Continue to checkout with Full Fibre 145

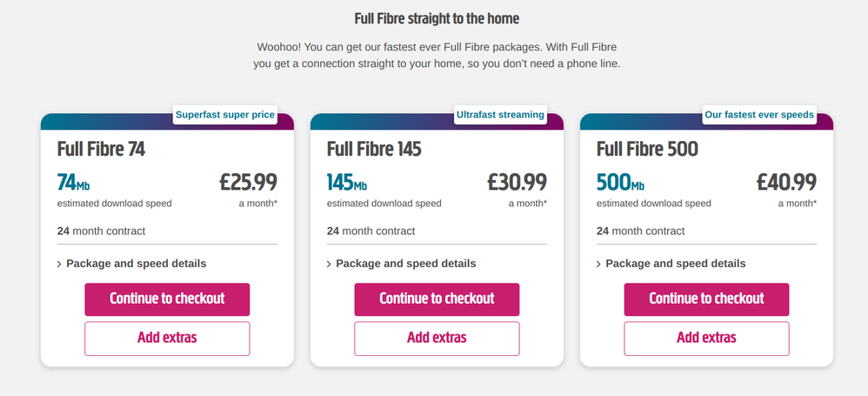tap(437, 299)
